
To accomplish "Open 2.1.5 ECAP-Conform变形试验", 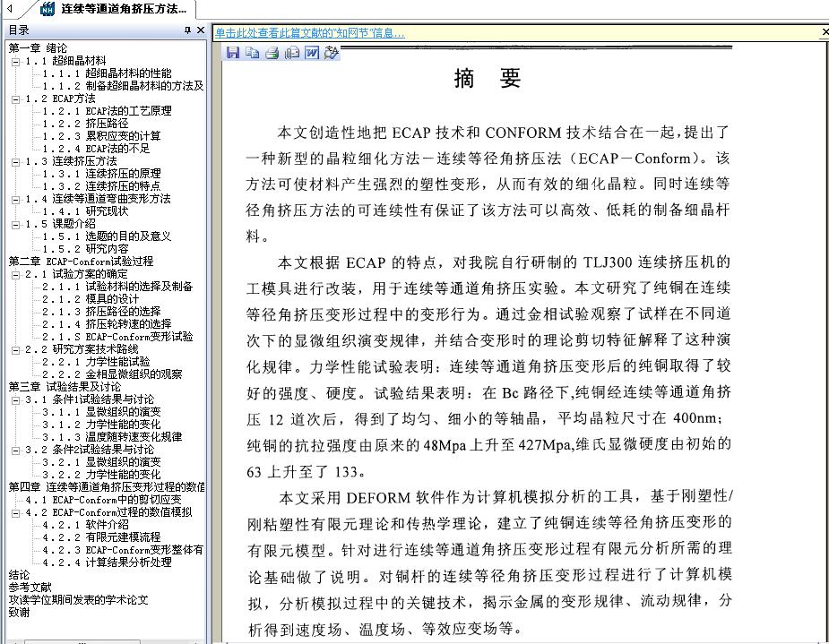I will (x=117, y=337).
